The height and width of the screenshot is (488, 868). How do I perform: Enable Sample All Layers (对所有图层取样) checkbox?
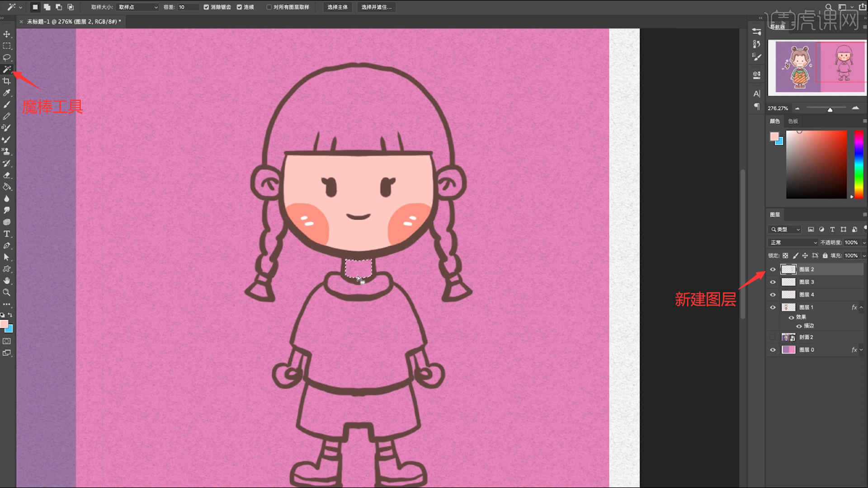269,7
